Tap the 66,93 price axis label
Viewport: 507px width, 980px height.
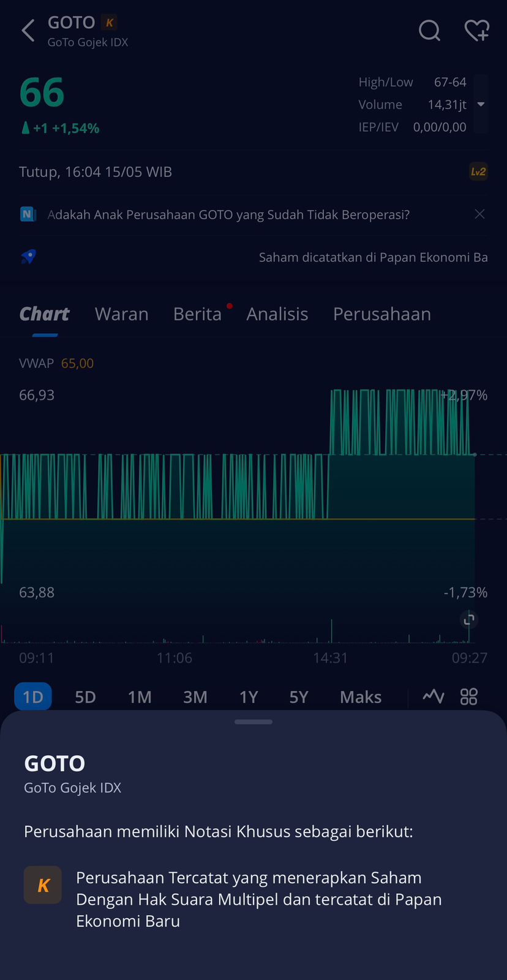click(37, 395)
